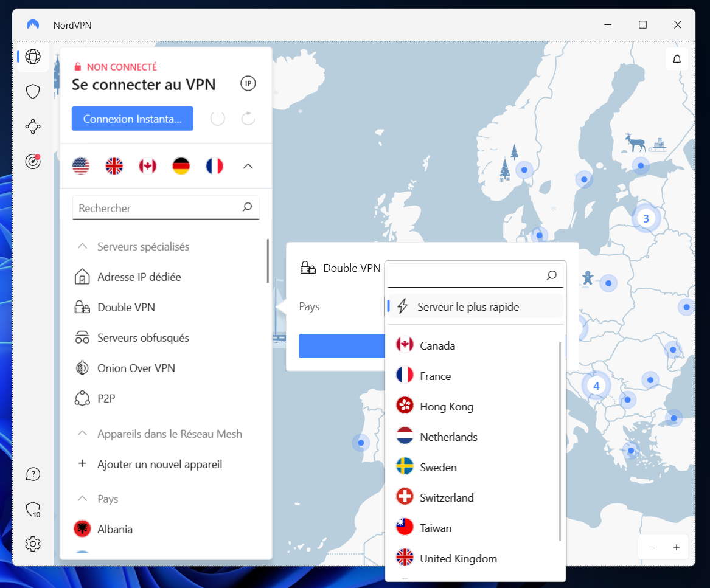Choose Sweden in dropdown list

click(x=475, y=466)
